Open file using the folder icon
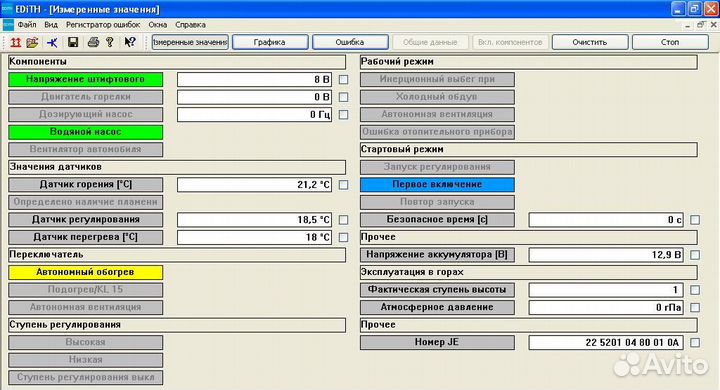 pyautogui.click(x=33, y=42)
